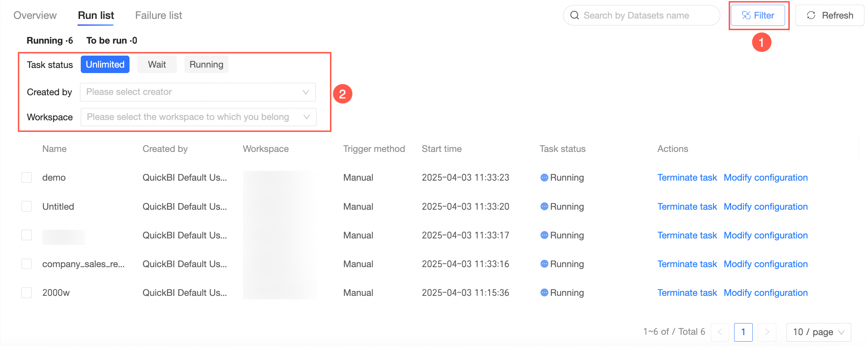Image resolution: width=868 pixels, height=346 pixels.
Task: Click the Trigger method column header
Action: (x=374, y=149)
